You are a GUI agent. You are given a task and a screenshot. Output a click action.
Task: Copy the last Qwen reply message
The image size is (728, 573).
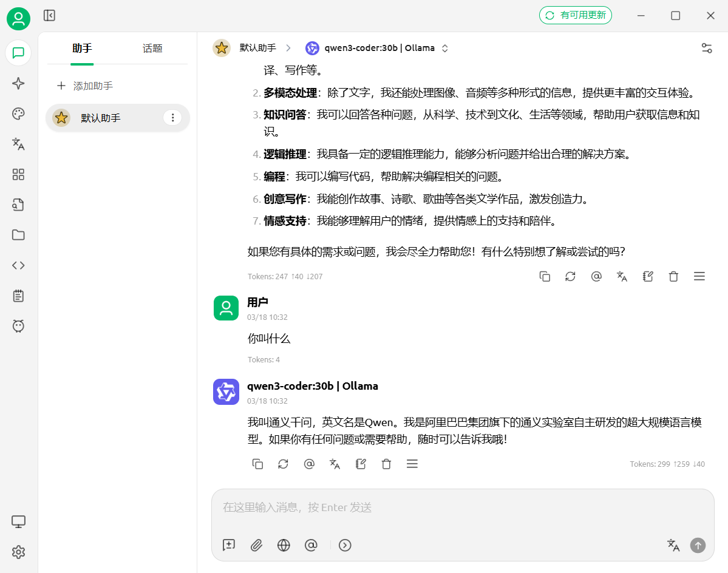pos(257,464)
